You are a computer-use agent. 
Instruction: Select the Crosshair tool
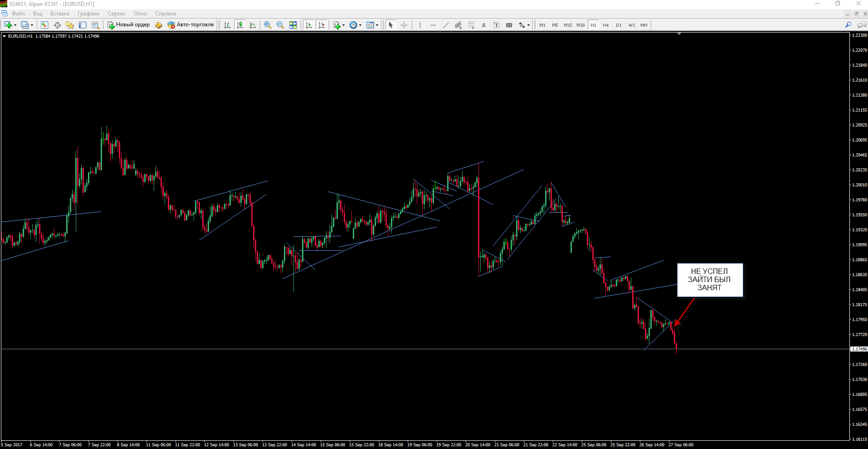coord(404,25)
